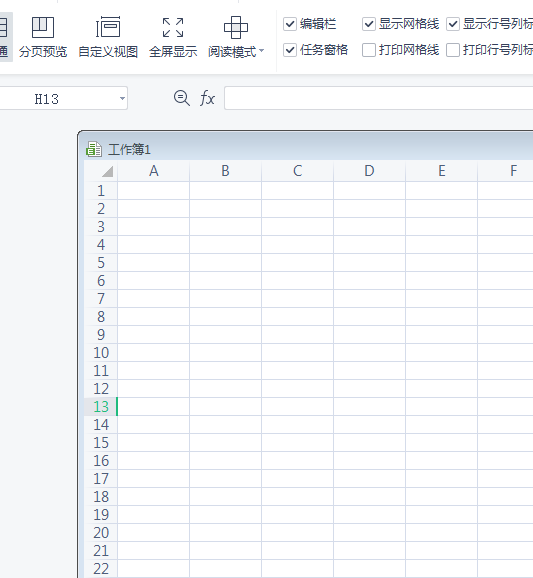Expand the 阅读模式 dropdown arrow
Screen dimensions: 533x578
(x=261, y=51)
